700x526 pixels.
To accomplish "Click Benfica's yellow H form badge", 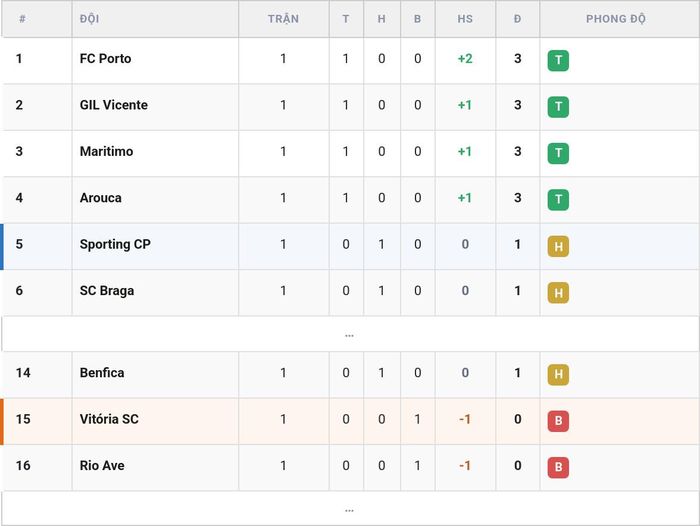I will click(558, 374).
